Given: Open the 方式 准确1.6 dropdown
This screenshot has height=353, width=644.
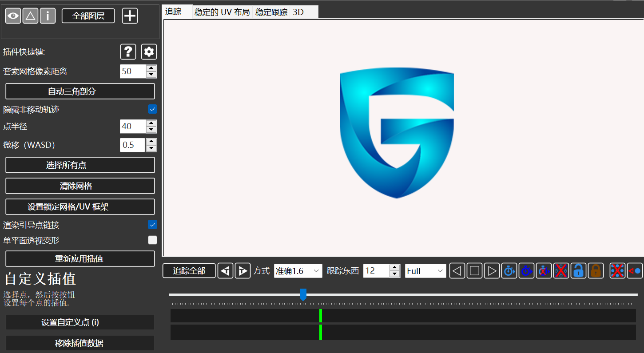Looking at the screenshot, I should (x=298, y=271).
